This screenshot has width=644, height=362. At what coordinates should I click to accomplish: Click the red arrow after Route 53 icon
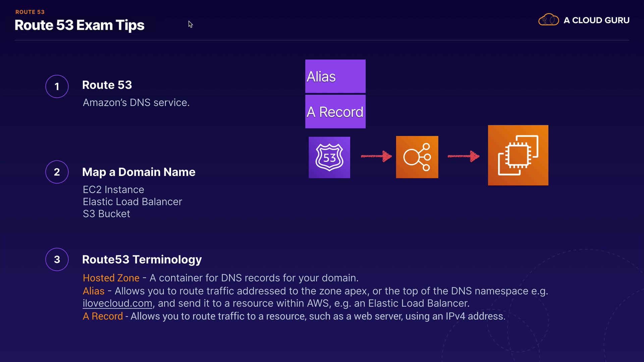(x=376, y=156)
